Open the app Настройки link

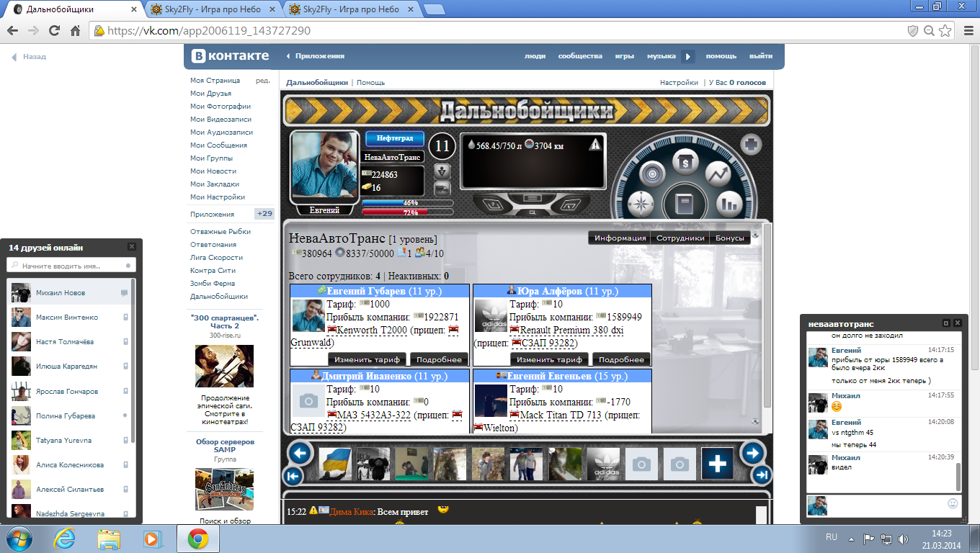pyautogui.click(x=679, y=82)
